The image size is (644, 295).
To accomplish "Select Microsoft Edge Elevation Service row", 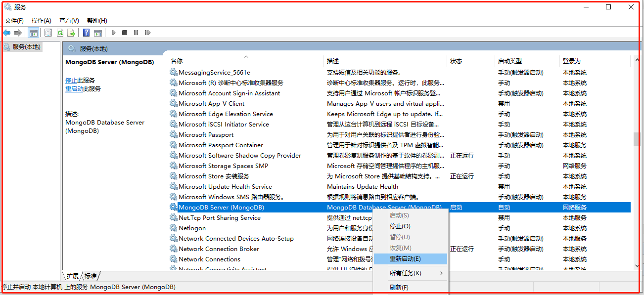I will point(400,114).
